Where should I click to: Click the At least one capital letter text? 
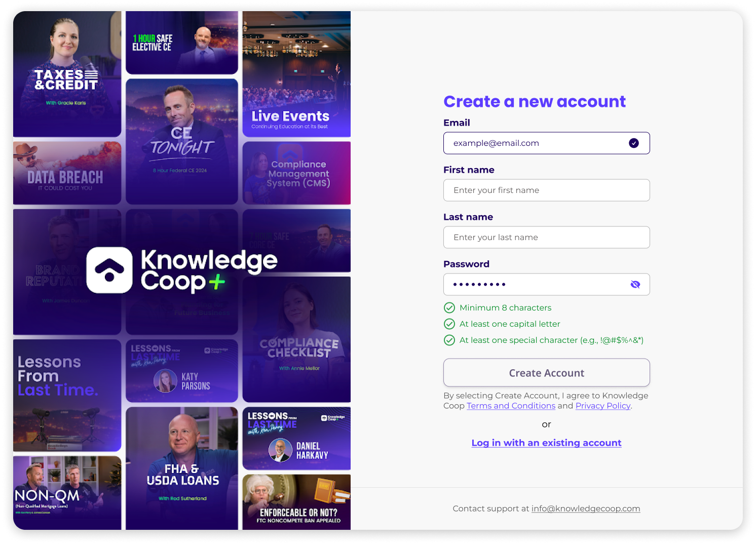point(510,324)
